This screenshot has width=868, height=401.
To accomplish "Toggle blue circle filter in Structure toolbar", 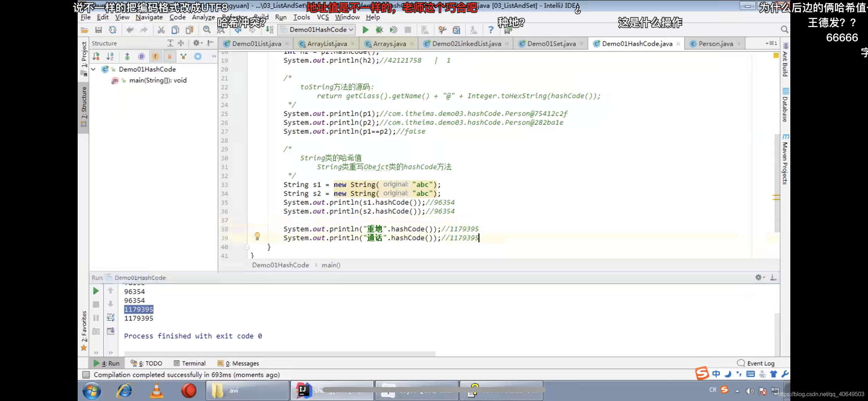I will point(198,56).
